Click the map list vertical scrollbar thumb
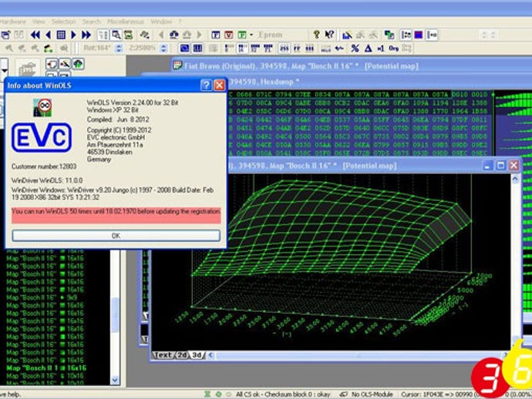 (x=115, y=315)
